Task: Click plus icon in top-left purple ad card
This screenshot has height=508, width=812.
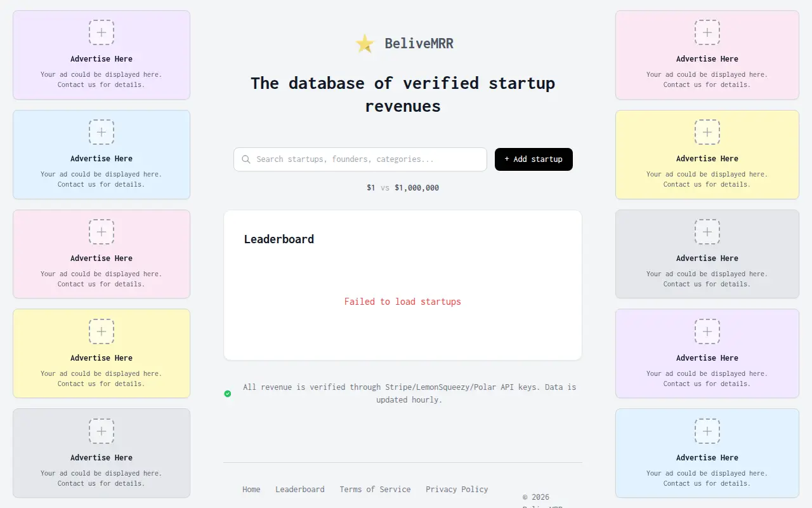Action: click(x=101, y=32)
